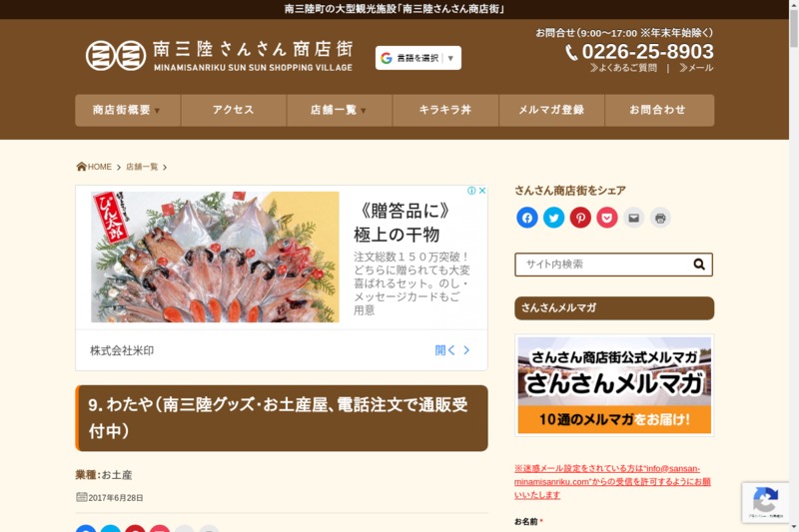Click the Pocket save icon
The width and height of the screenshot is (799, 532).
(607, 218)
